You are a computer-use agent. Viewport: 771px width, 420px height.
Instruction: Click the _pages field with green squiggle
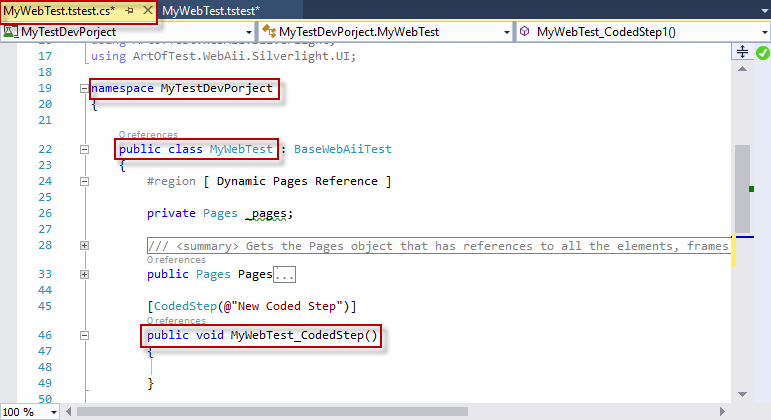pos(268,213)
